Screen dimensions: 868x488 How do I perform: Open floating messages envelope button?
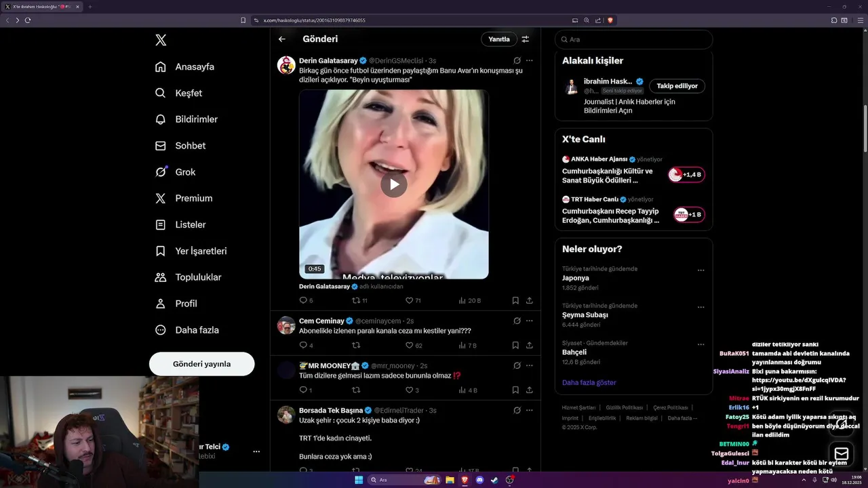[x=842, y=453]
